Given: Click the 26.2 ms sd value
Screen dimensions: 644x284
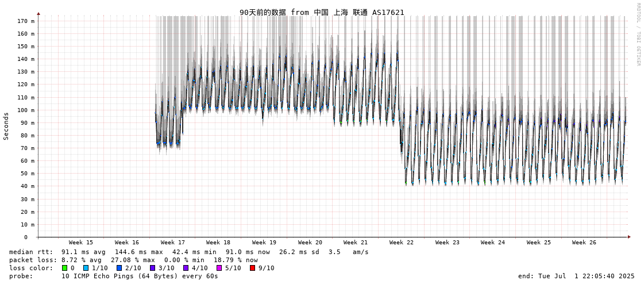Looking at the screenshot, I should (x=299, y=252).
